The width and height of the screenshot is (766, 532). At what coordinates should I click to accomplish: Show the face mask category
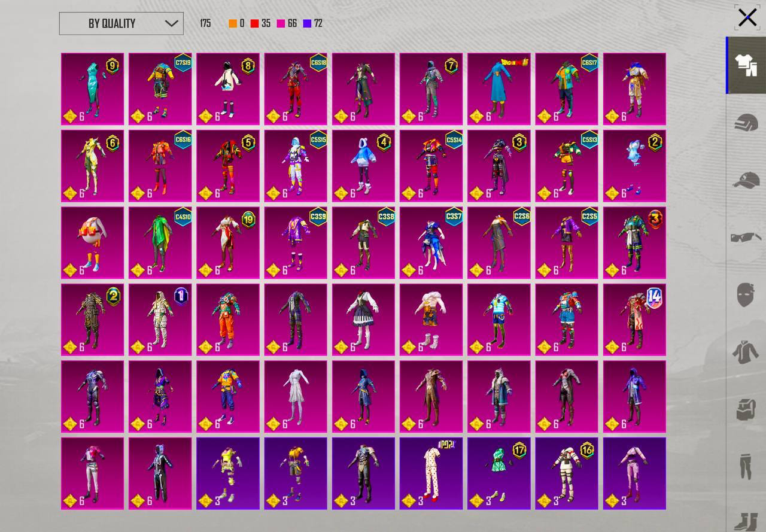[746, 294]
